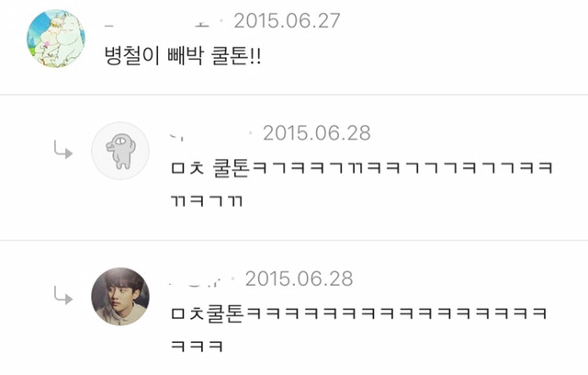Select the second 2015.06.28 reply date
Screen dimensions: 588x375
[x=299, y=278]
